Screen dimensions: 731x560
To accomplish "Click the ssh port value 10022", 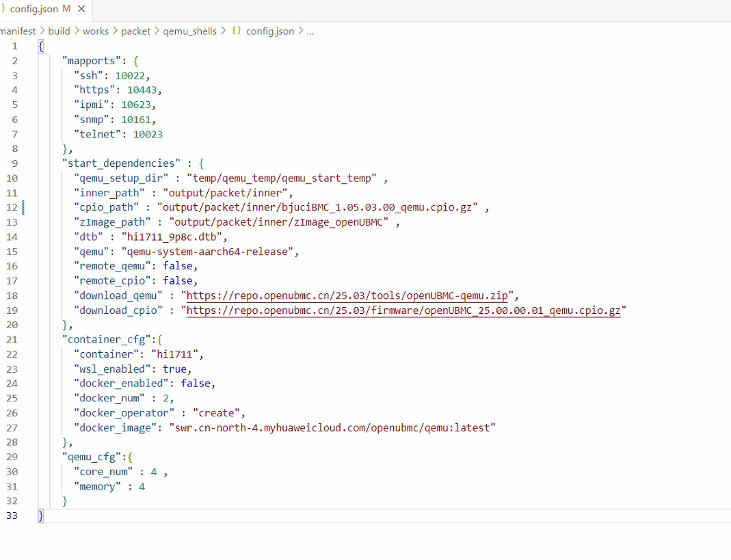I will tap(130, 76).
